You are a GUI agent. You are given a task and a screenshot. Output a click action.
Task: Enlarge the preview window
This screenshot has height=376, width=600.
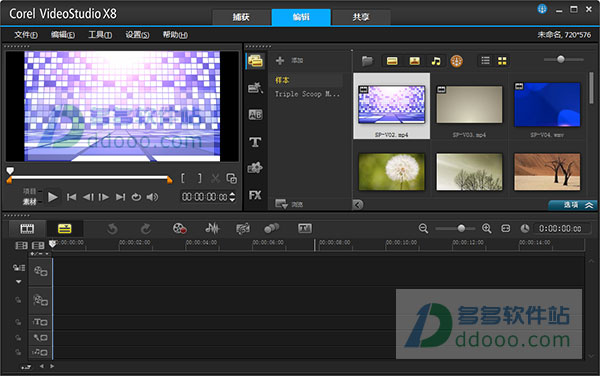tap(232, 178)
